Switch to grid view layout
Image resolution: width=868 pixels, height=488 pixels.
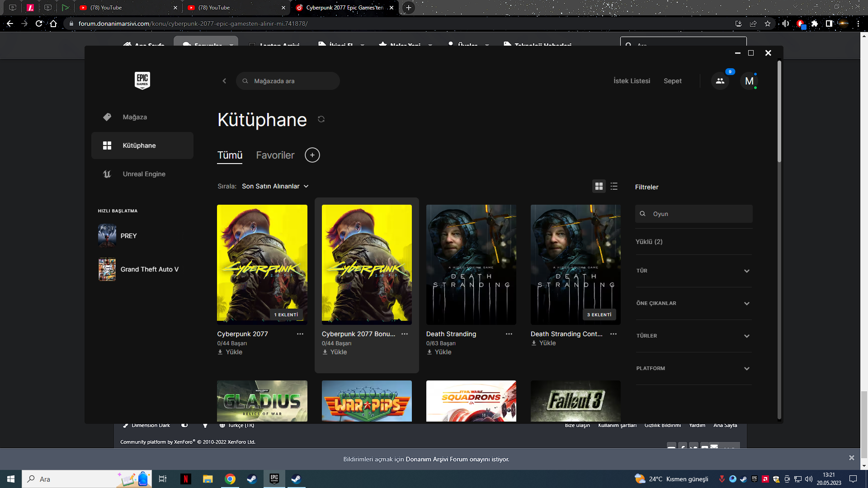599,186
